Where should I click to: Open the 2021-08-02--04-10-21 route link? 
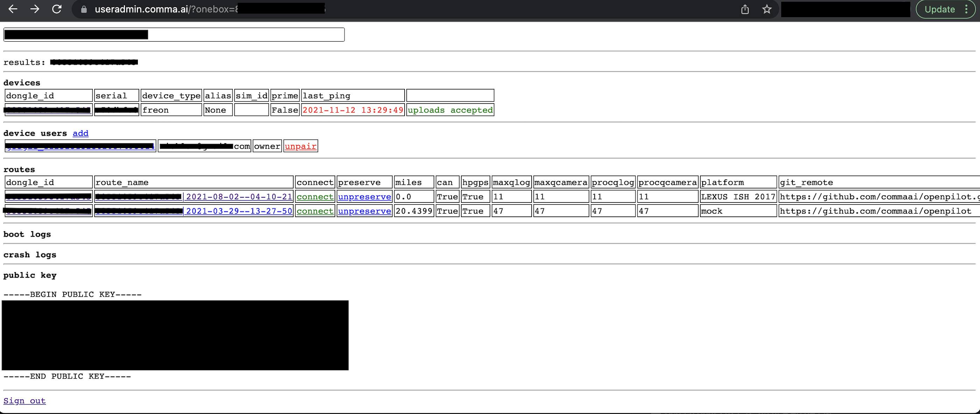[x=239, y=197]
